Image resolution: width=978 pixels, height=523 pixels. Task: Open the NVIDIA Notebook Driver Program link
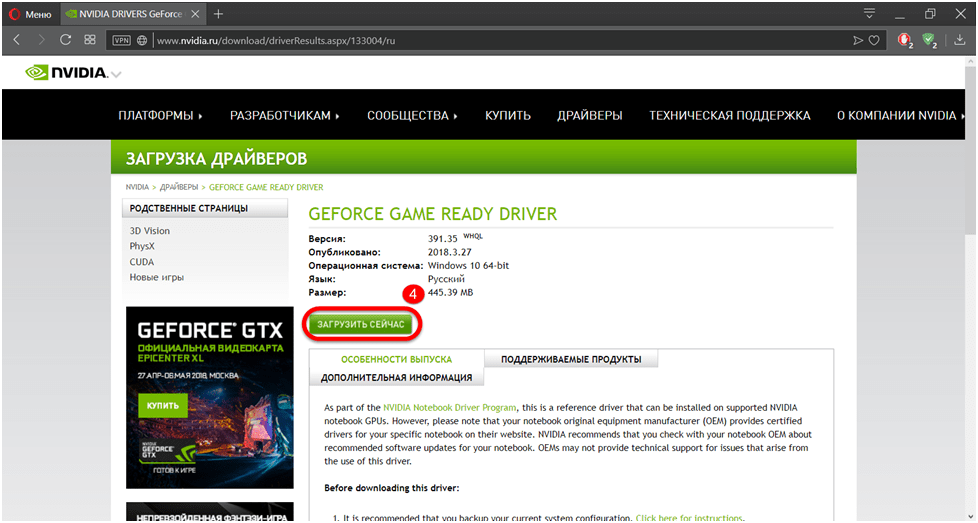pyautogui.click(x=450, y=408)
